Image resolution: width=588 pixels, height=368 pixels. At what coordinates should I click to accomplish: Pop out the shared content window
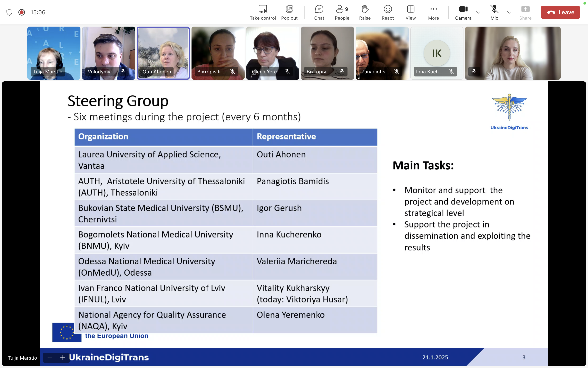coord(289,12)
